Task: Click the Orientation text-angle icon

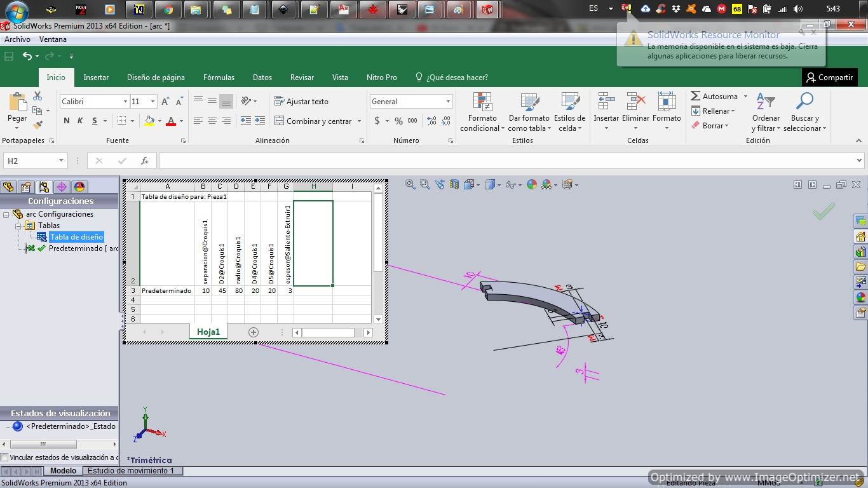Action: pyautogui.click(x=245, y=101)
